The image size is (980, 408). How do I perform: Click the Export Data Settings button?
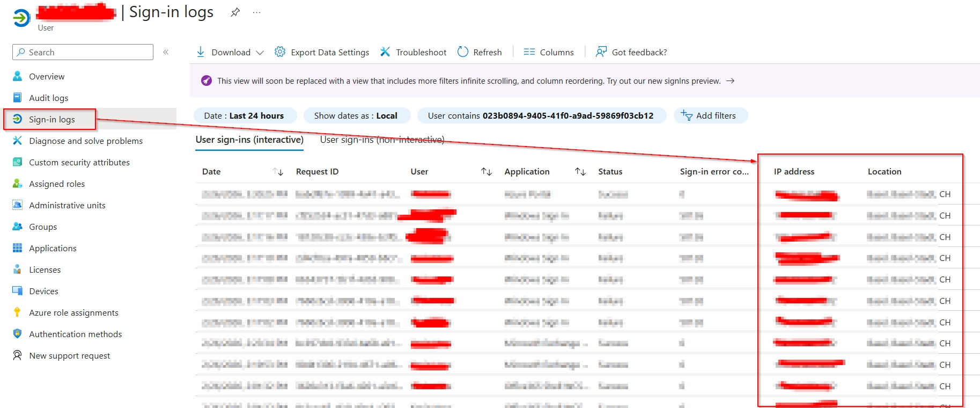322,52
